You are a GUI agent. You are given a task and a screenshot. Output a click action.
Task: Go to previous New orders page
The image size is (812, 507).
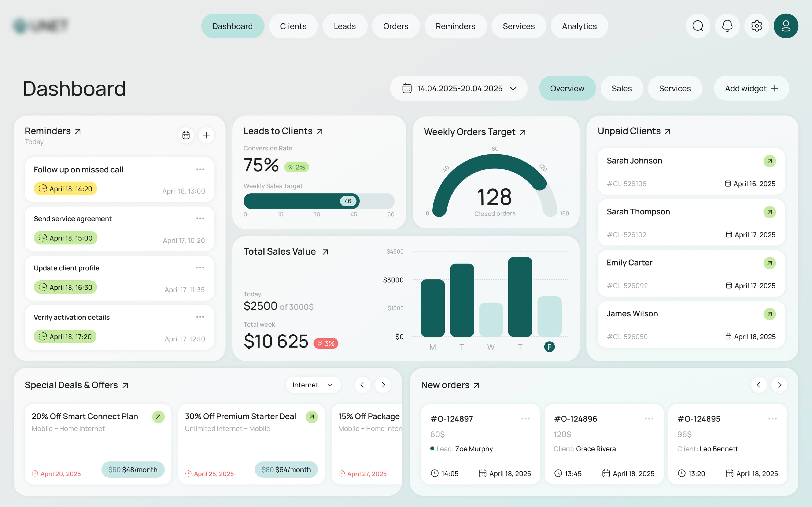coord(759,385)
